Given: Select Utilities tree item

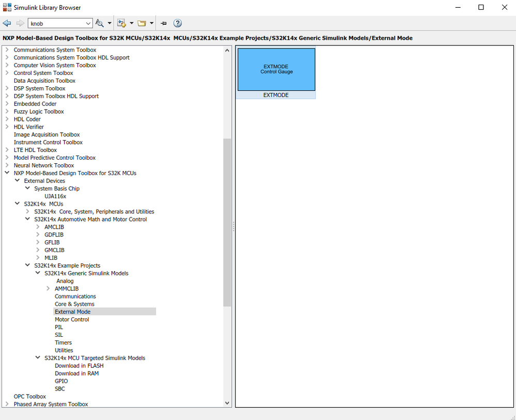Looking at the screenshot, I should (x=64, y=350).
